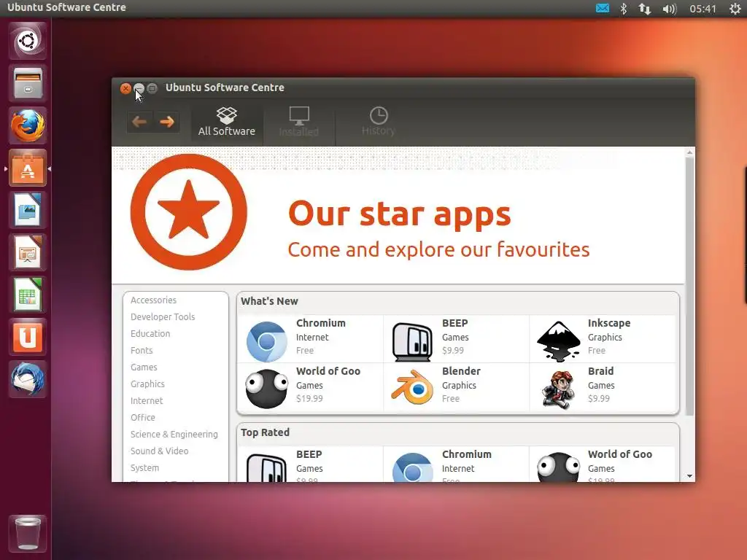Click the $19.99 price under World of Goo

309,399
